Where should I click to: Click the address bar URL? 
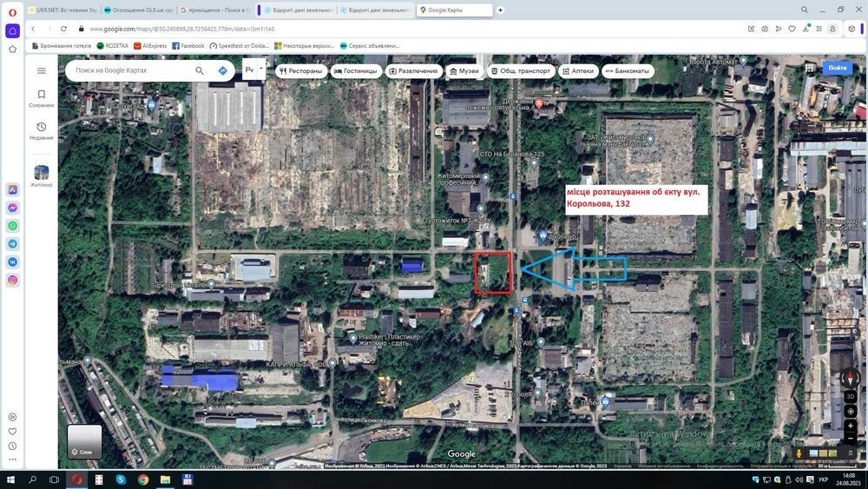click(x=182, y=29)
